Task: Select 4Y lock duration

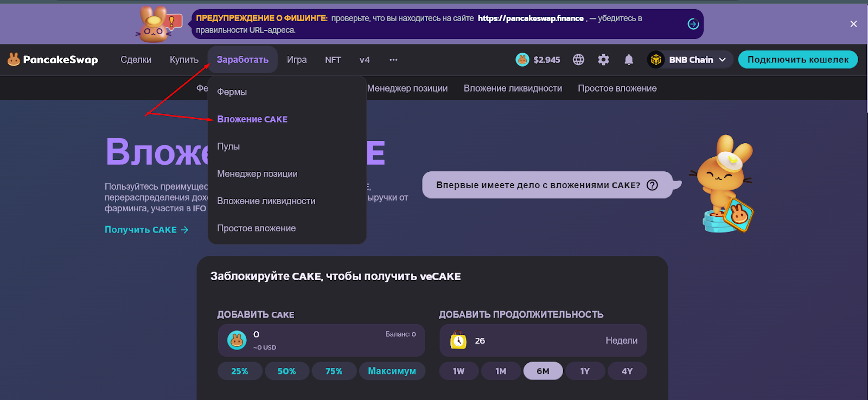Action: tap(627, 371)
